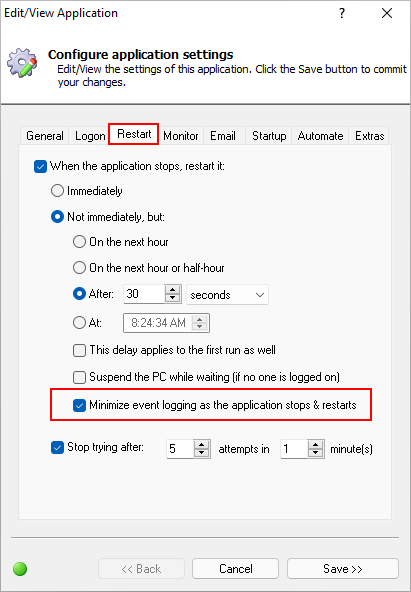
Task: Open the Automate tab
Action: [x=320, y=136]
